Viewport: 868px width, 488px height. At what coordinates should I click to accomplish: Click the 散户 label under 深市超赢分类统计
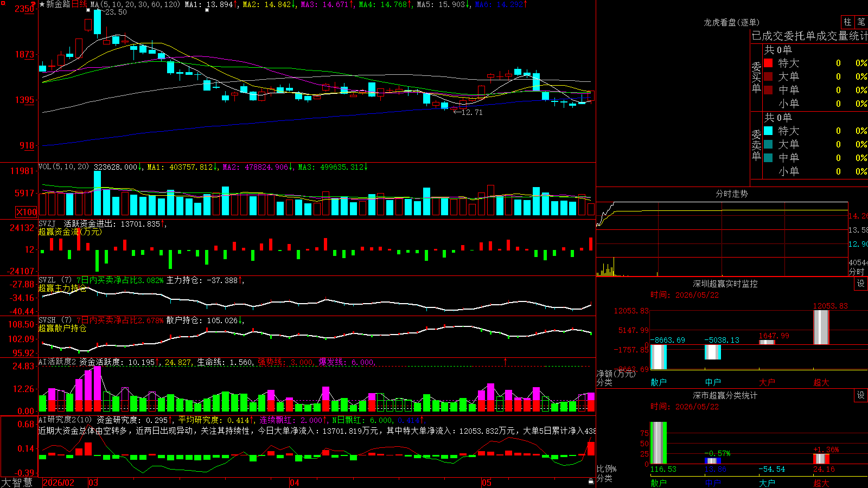point(659,483)
